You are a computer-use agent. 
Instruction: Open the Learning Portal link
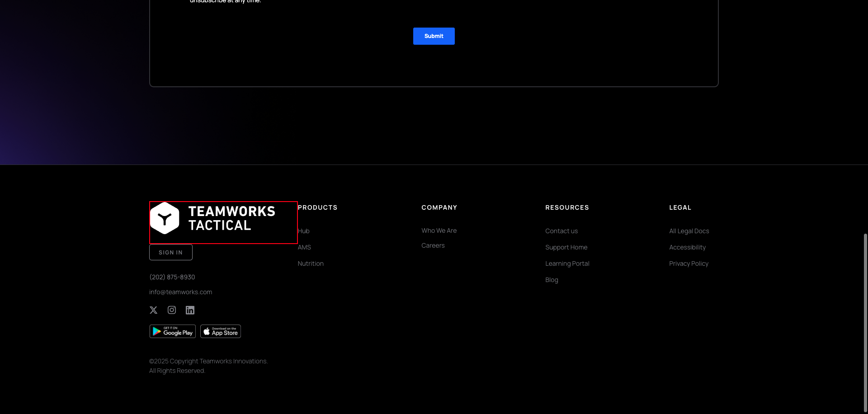click(x=567, y=263)
